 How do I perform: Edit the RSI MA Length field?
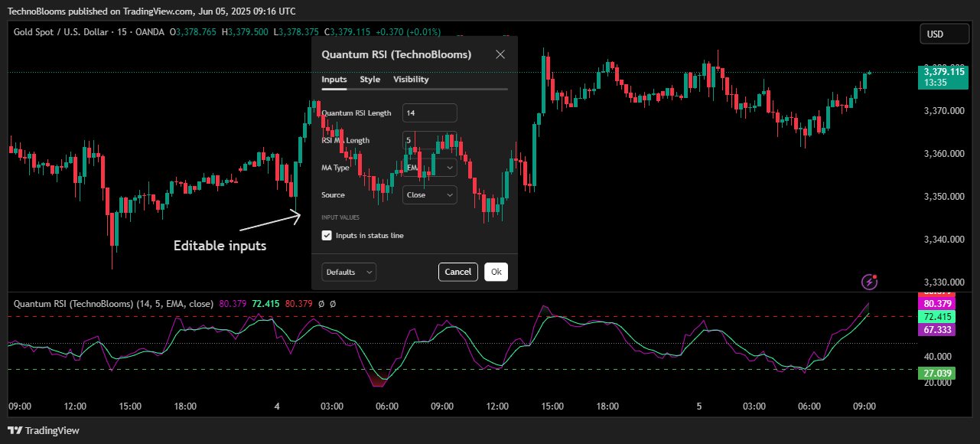[430, 140]
